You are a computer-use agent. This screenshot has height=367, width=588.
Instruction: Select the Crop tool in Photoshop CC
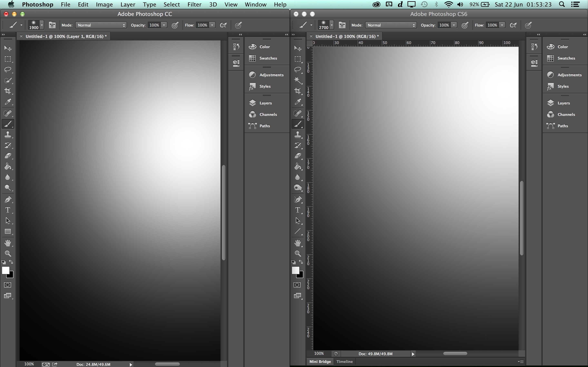(8, 91)
